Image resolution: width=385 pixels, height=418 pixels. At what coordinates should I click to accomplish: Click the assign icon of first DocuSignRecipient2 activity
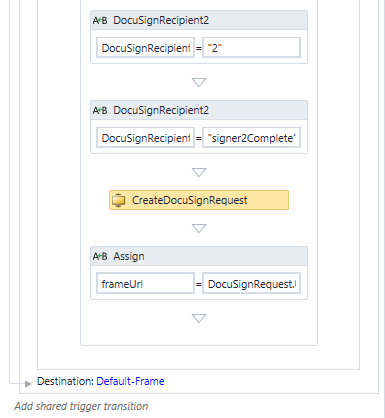pyautogui.click(x=100, y=21)
